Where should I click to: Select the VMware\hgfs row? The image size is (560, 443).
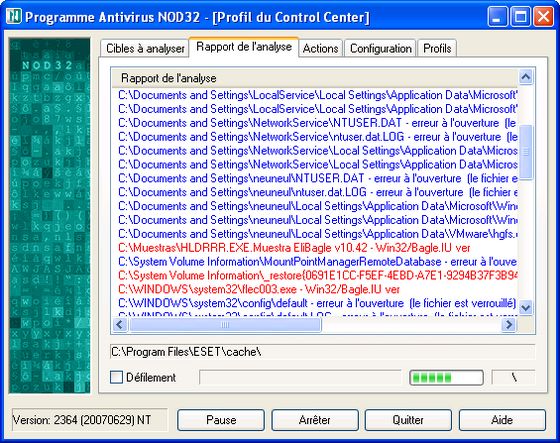point(317,234)
